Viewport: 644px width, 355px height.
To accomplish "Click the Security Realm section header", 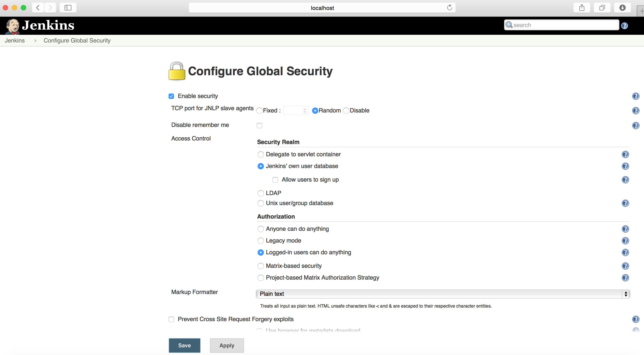I will (278, 142).
